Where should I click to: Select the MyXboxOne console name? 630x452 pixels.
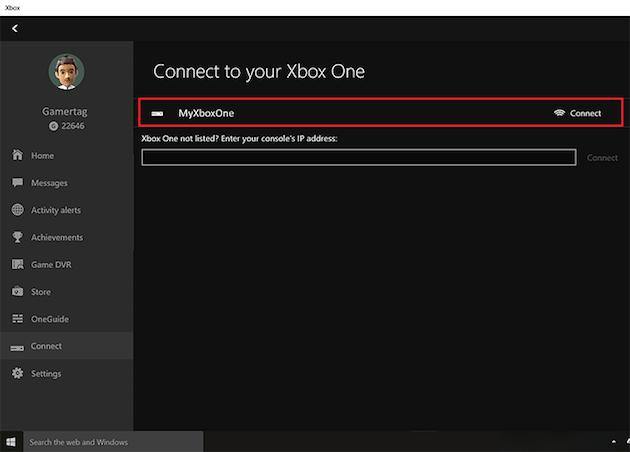coord(206,114)
